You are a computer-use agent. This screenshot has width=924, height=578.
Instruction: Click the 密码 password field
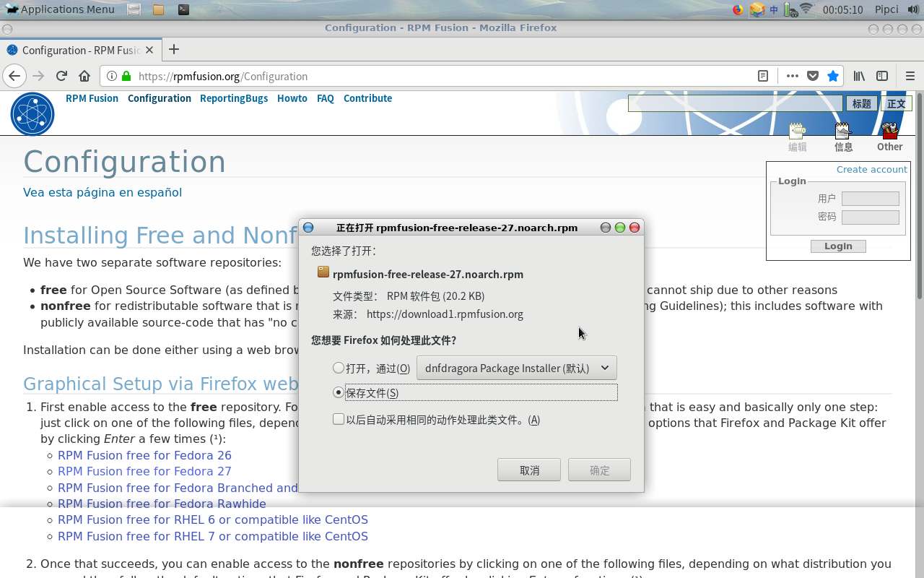871,217
